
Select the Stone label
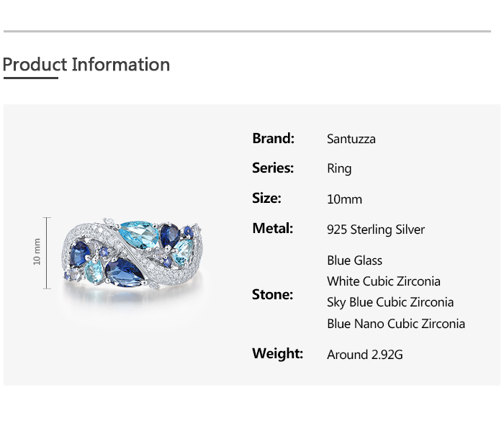coord(272,294)
